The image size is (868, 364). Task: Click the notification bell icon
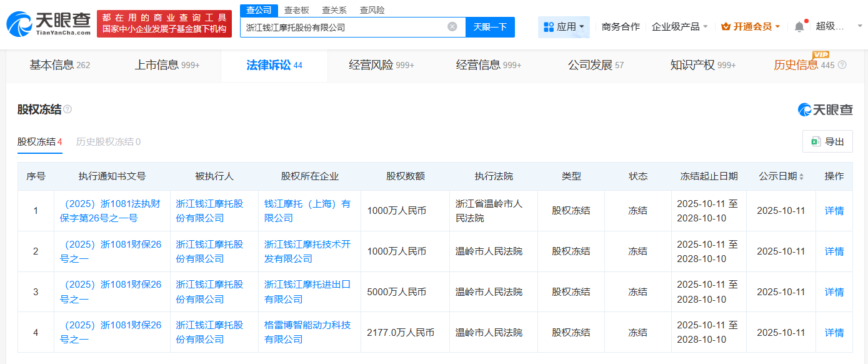tap(799, 25)
